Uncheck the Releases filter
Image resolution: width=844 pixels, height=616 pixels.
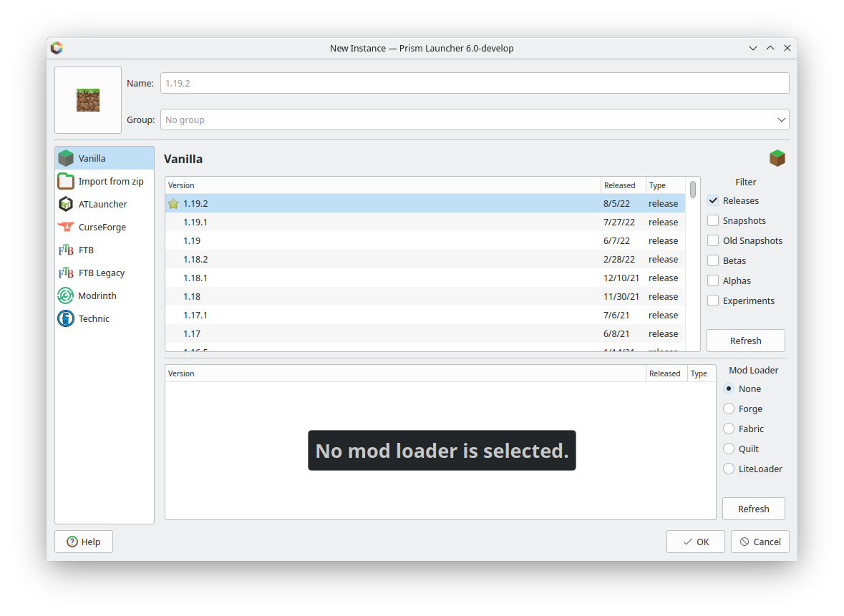[713, 201]
